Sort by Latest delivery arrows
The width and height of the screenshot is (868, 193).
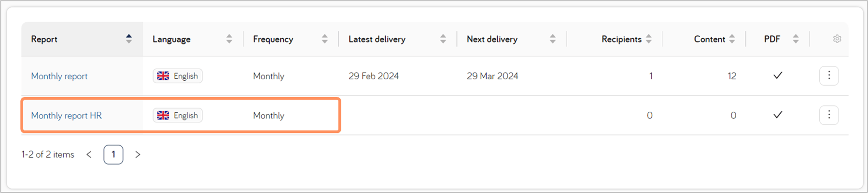443,39
